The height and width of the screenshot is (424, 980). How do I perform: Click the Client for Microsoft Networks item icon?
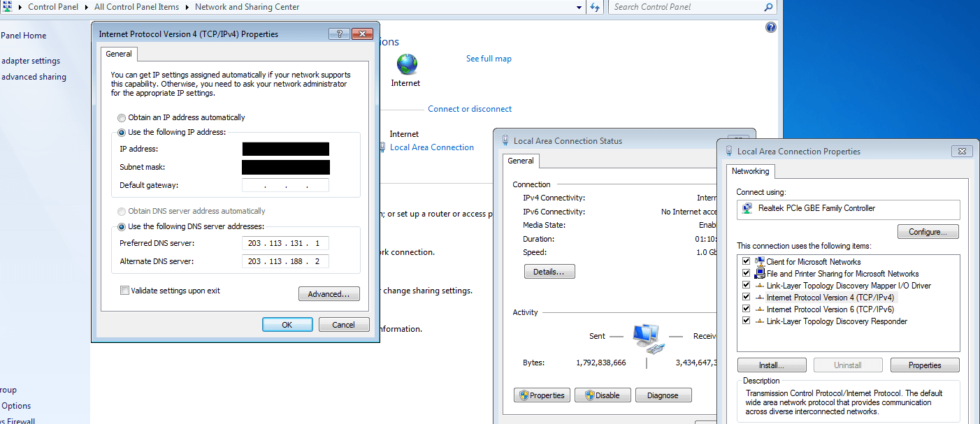coord(760,261)
